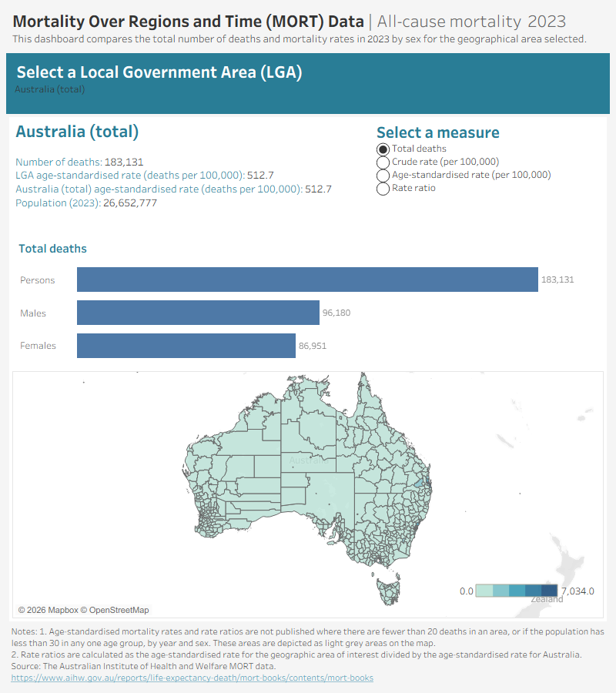Click the Tasmania region on the map
This screenshot has height=693, width=616.
pyautogui.click(x=390, y=592)
